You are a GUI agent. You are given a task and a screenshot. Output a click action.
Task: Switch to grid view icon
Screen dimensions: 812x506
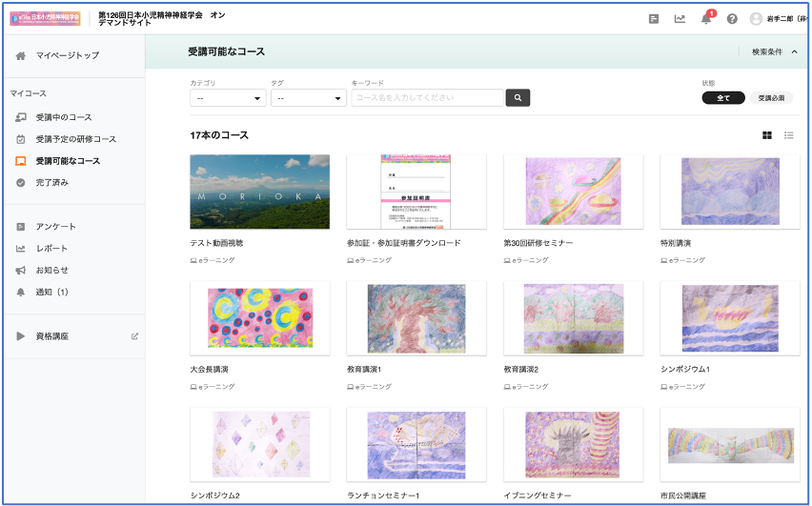coord(767,135)
